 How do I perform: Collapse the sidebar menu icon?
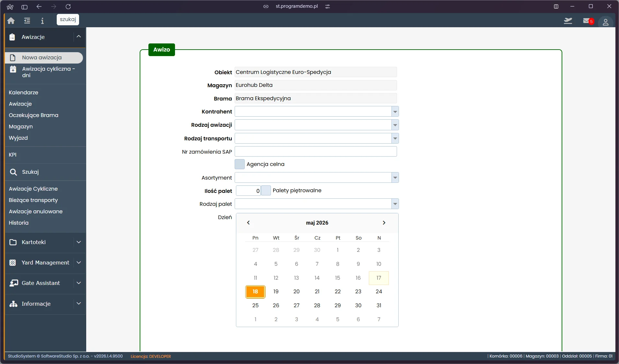[x=27, y=21]
